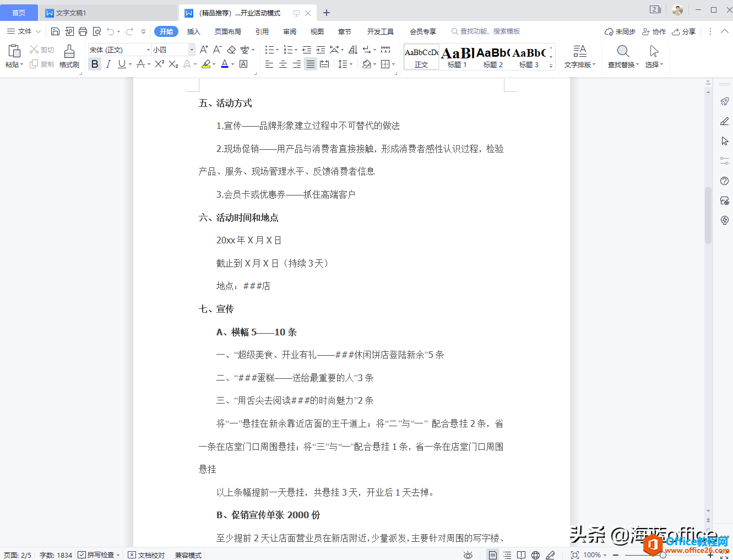Open new tab with plus button
Viewport: 733px width, 560px height.
click(327, 13)
